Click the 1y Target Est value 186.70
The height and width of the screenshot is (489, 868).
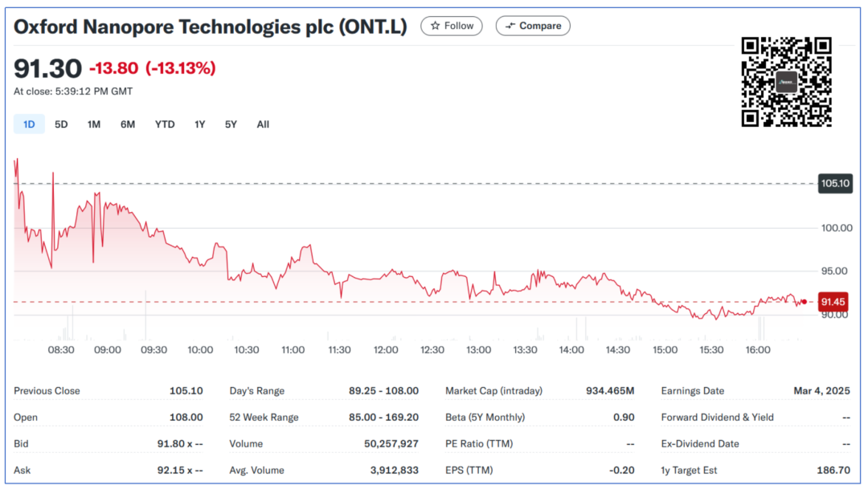pos(833,470)
